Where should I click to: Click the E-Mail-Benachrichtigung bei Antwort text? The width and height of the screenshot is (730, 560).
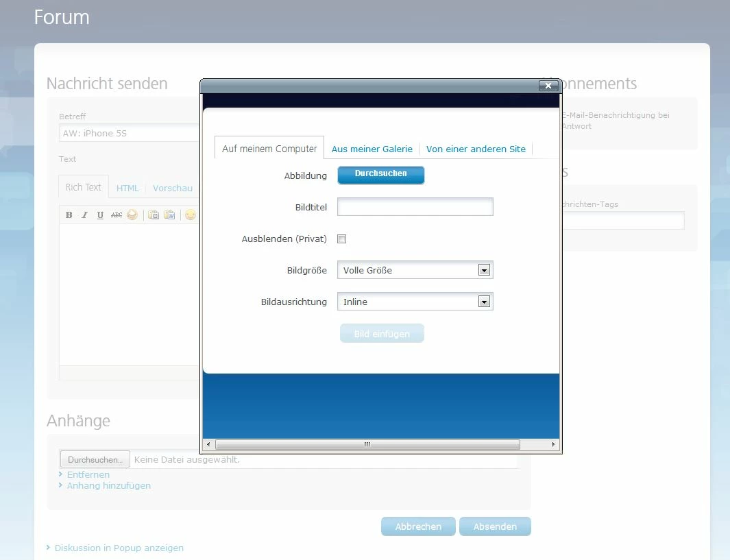tap(615, 121)
